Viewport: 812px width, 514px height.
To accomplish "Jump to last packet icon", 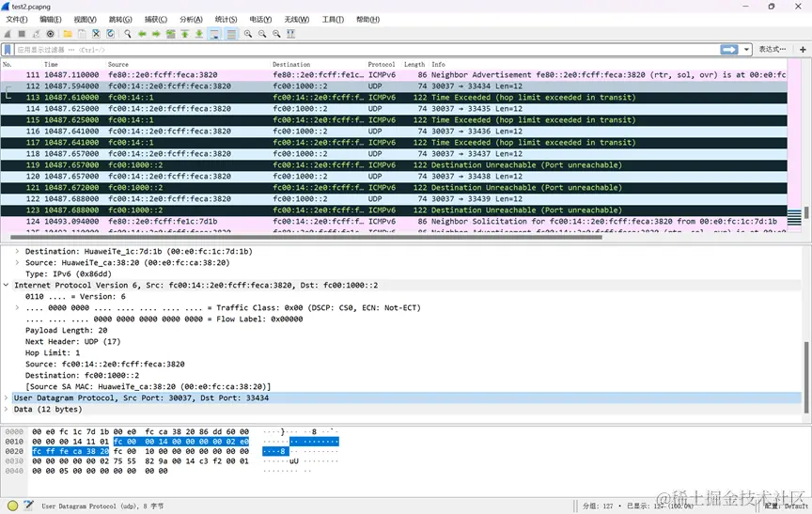I will pyautogui.click(x=199, y=34).
